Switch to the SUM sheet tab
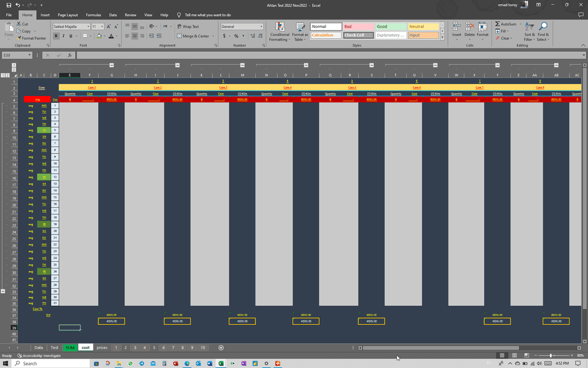 tap(70, 348)
